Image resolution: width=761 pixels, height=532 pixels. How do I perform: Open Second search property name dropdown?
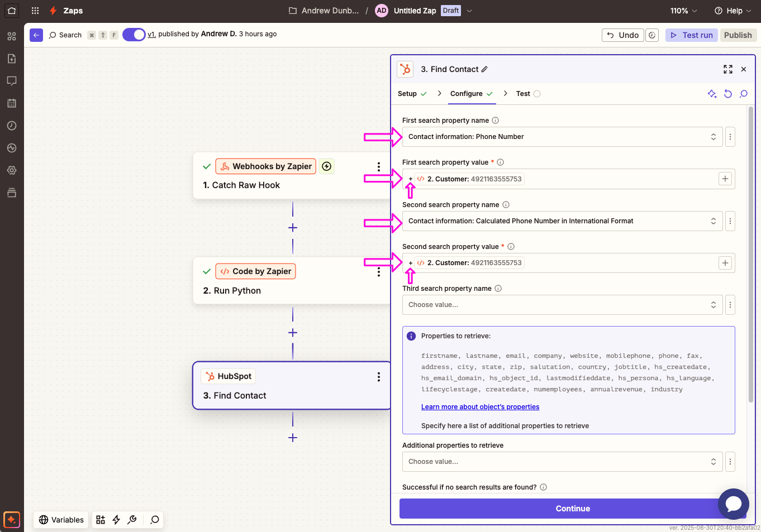[x=562, y=221]
